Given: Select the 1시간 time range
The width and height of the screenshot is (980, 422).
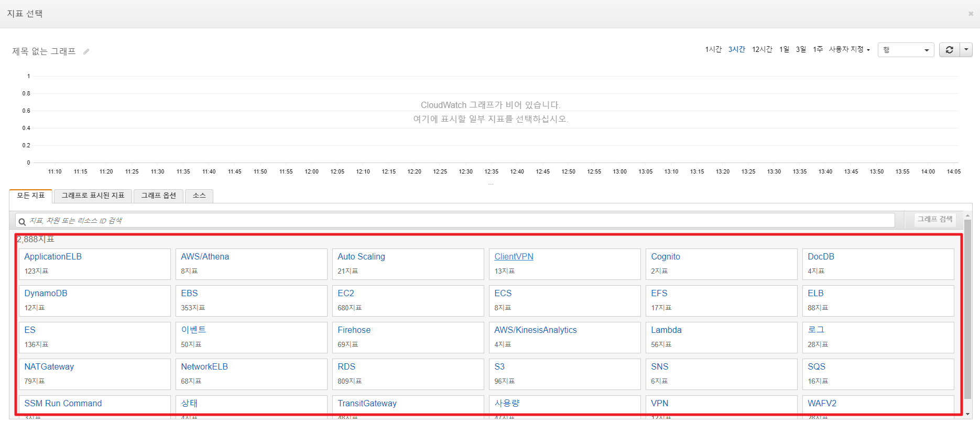Looking at the screenshot, I should click(x=713, y=49).
